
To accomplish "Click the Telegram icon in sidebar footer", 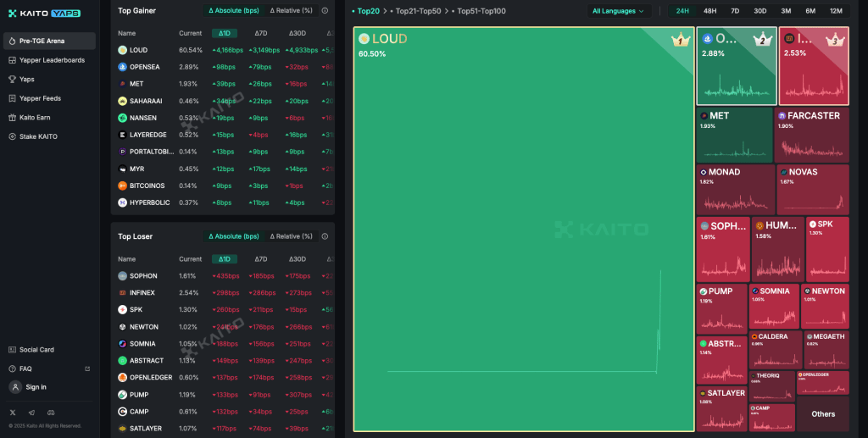I will coord(32,413).
